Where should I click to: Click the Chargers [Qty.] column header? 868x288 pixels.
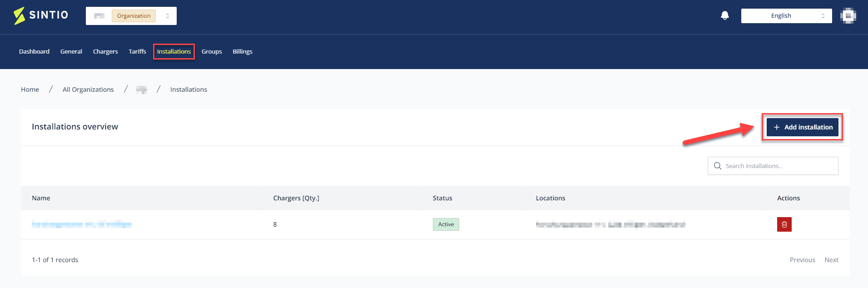pos(296,198)
